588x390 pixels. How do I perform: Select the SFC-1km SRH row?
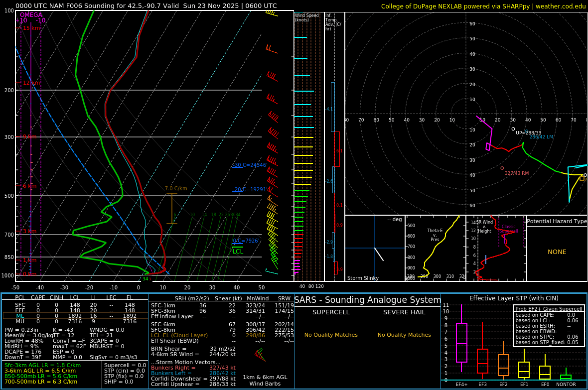point(222,305)
